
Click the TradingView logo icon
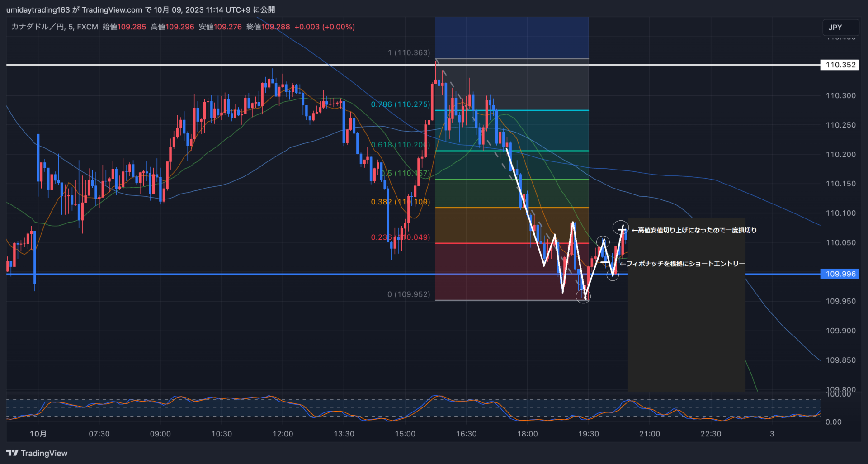(x=12, y=453)
